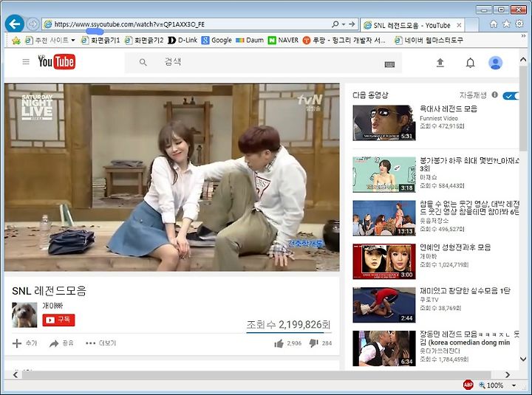This screenshot has width=532, height=395.
Task: Expand the address bar search dropdown arrow
Action: [x=344, y=24]
